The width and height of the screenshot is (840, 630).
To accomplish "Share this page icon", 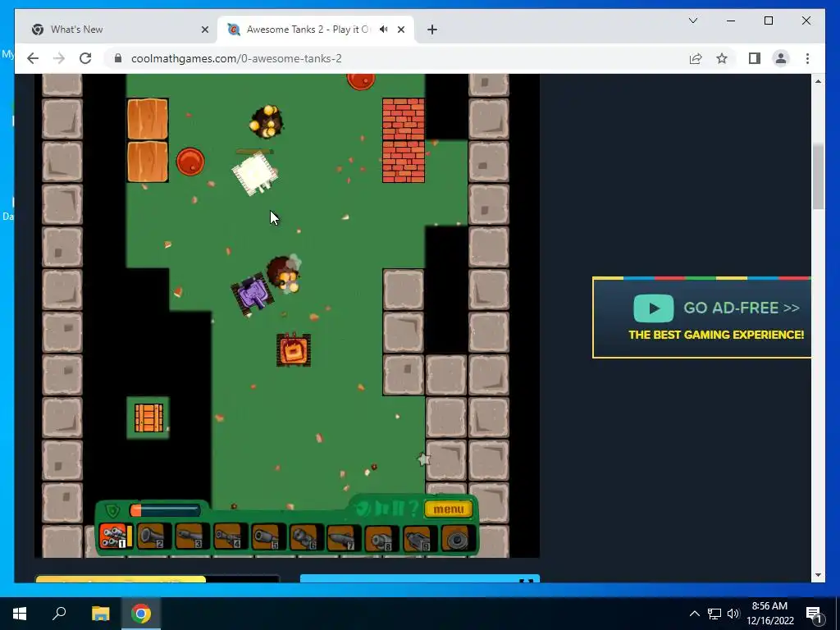I will click(x=696, y=58).
